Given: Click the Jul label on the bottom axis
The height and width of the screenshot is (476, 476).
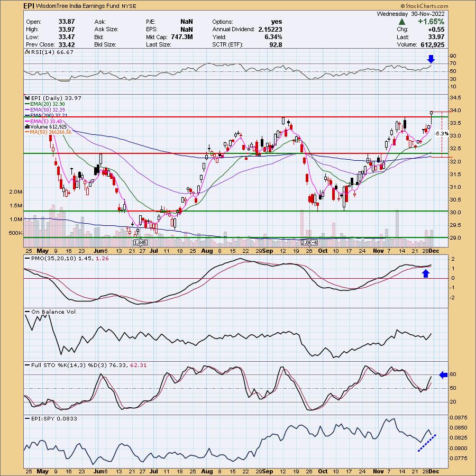Looking at the screenshot, I should [x=154, y=471].
